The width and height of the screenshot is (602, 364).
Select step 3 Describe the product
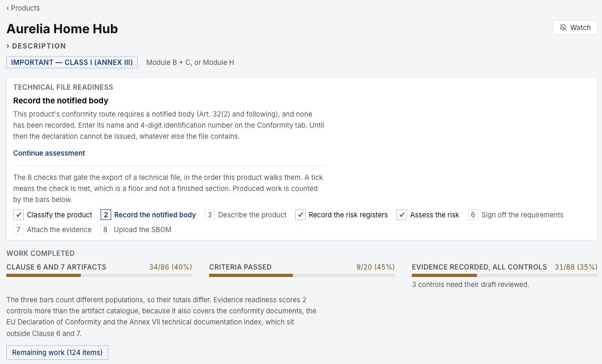coord(246,215)
